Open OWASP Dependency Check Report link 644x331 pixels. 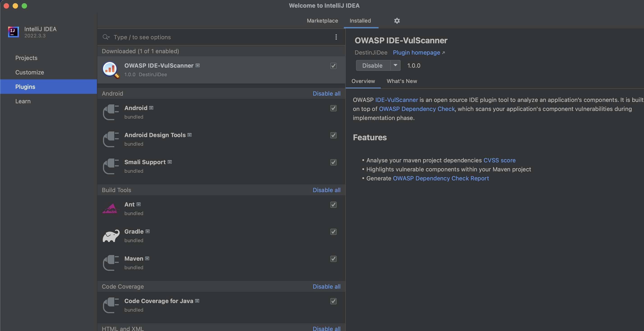coord(441,178)
